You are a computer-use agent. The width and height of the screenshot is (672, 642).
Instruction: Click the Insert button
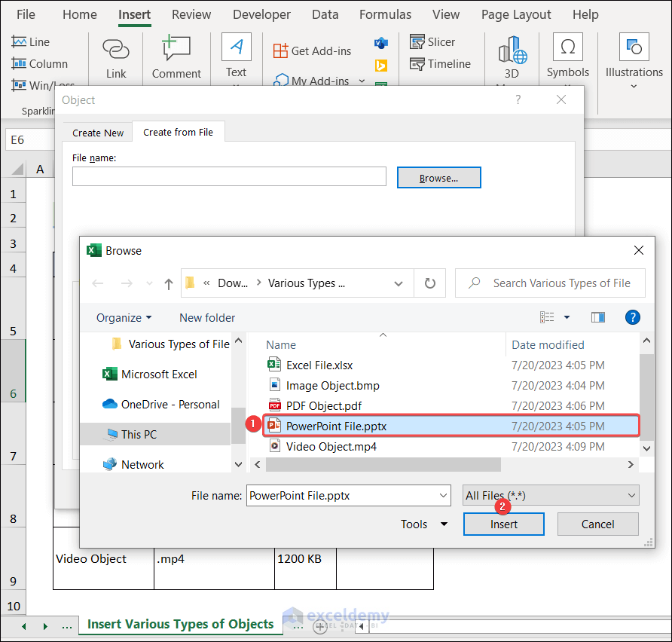(503, 524)
